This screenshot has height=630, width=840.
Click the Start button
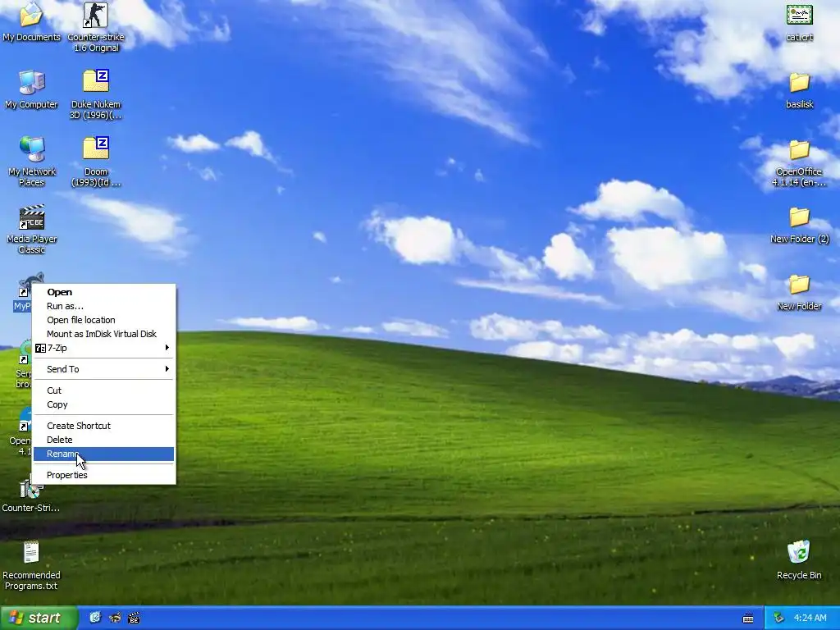click(39, 618)
